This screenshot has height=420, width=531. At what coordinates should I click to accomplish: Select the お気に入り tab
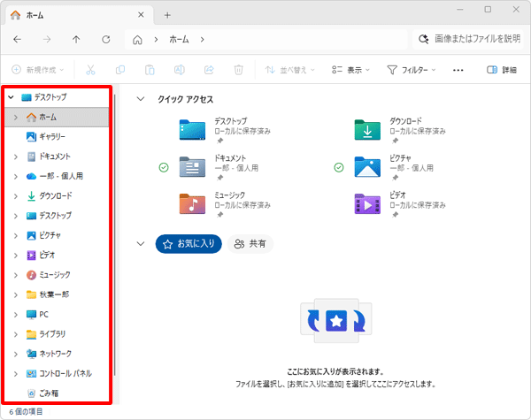pyautogui.click(x=189, y=244)
